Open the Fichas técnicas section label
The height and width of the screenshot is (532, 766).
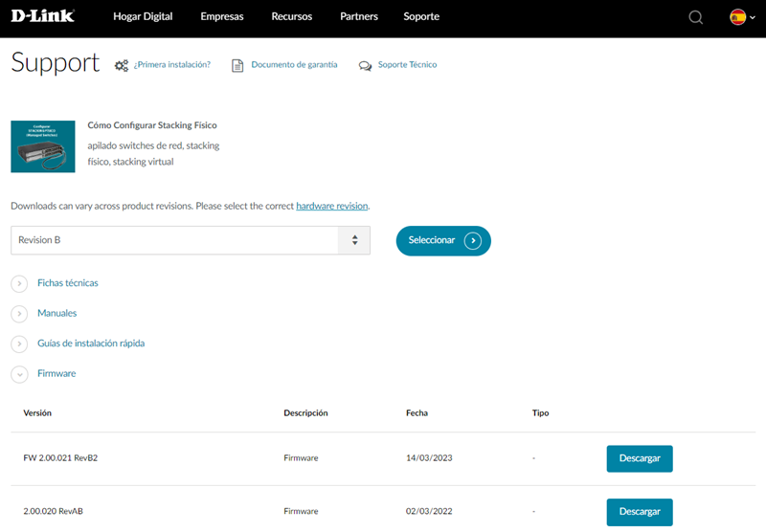coord(68,283)
